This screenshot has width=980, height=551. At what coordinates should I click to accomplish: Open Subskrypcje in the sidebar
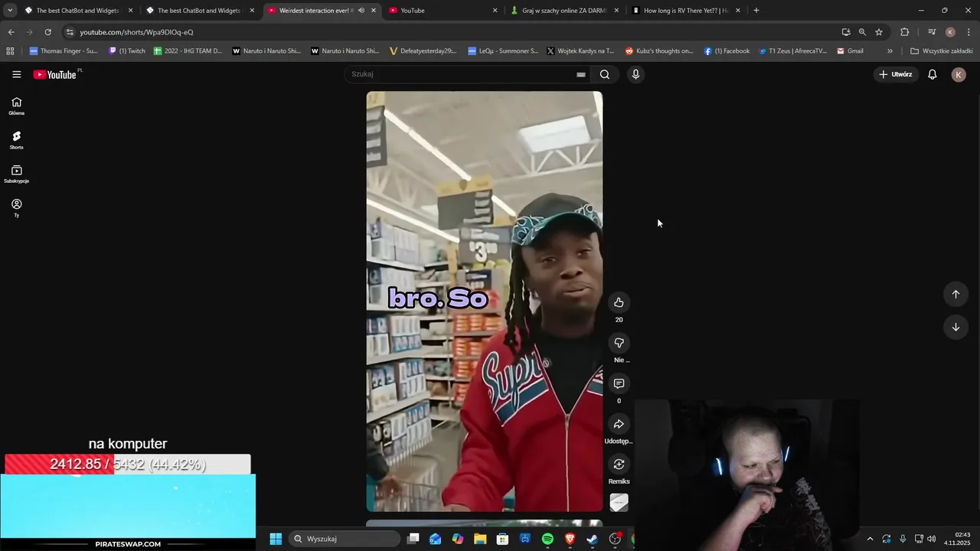point(16,174)
